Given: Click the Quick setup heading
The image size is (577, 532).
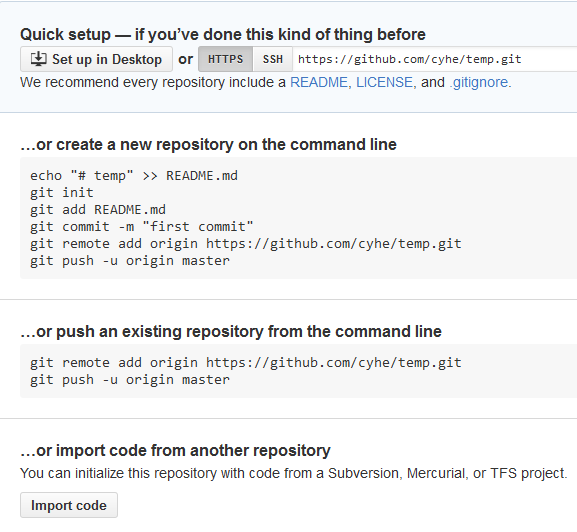Looking at the screenshot, I should [x=223, y=35].
